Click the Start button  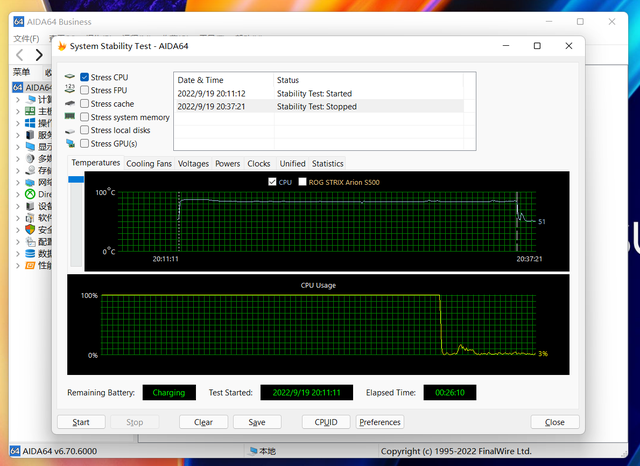coord(81,422)
